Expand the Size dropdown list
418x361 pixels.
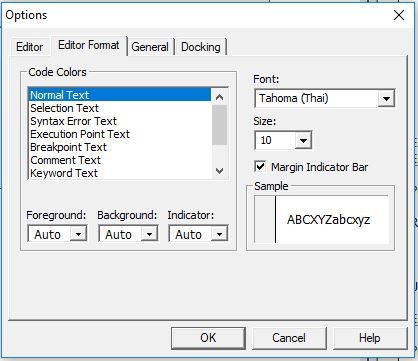[303, 140]
